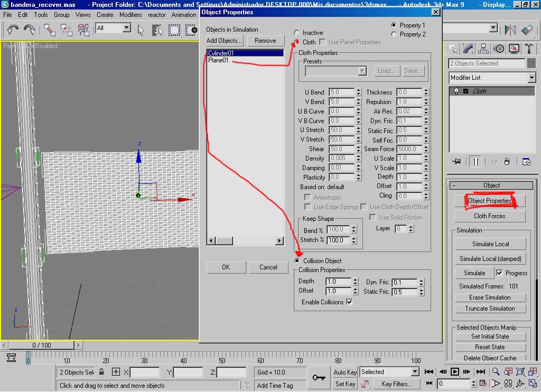Click the Cloth Forces button
541x392 pixels.
[490, 216]
